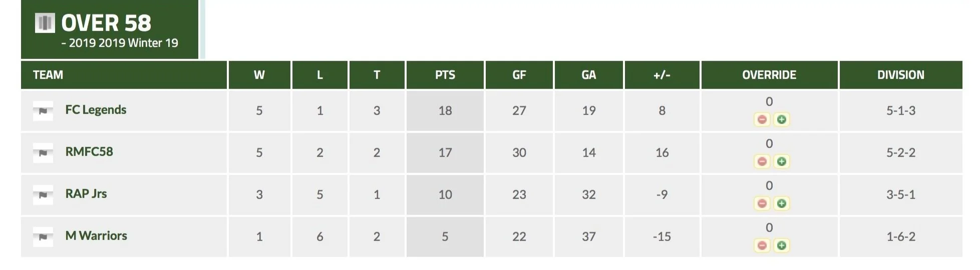Click the plus override icon for FC Legends
The height and width of the screenshot is (270, 980).
pos(782,119)
